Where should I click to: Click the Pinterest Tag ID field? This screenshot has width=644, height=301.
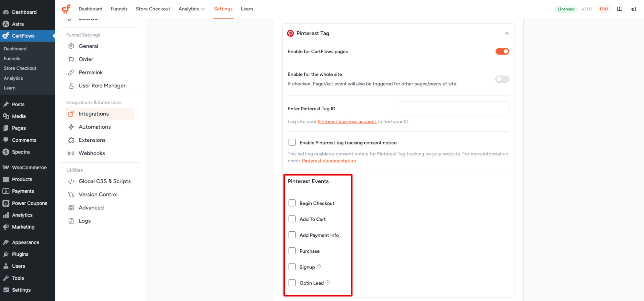coord(454,109)
